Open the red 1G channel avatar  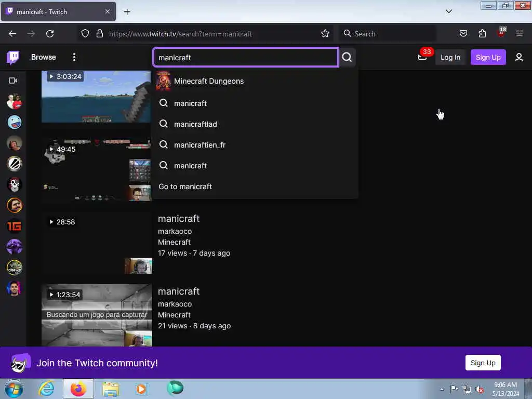point(14,226)
